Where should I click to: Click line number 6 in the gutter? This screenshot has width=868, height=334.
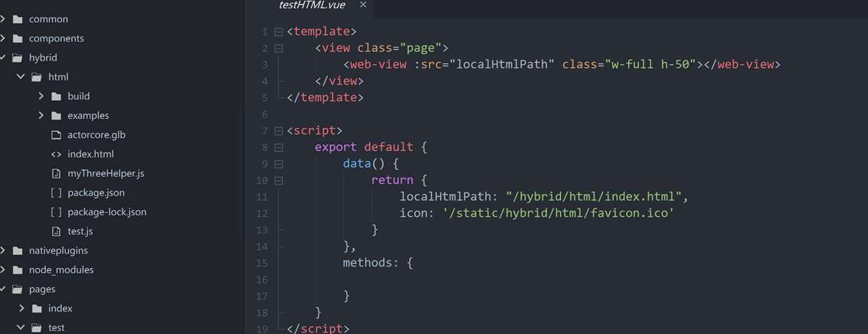264,115
